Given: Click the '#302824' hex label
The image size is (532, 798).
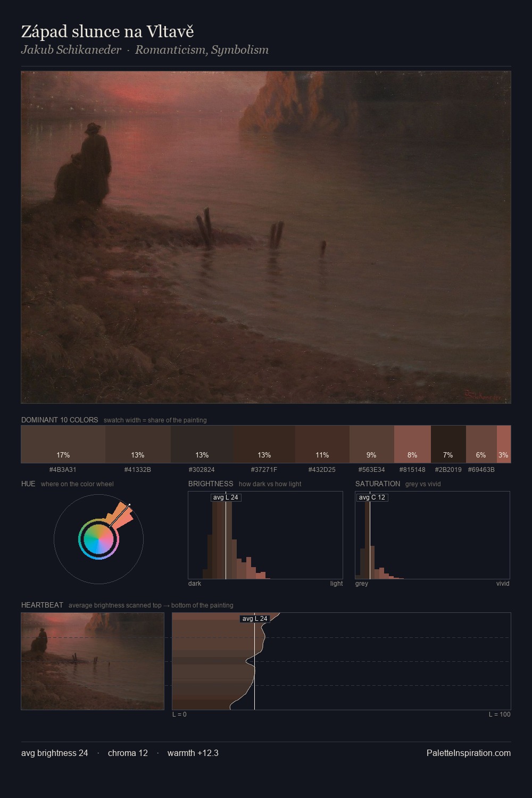Looking at the screenshot, I should pyautogui.click(x=202, y=470).
